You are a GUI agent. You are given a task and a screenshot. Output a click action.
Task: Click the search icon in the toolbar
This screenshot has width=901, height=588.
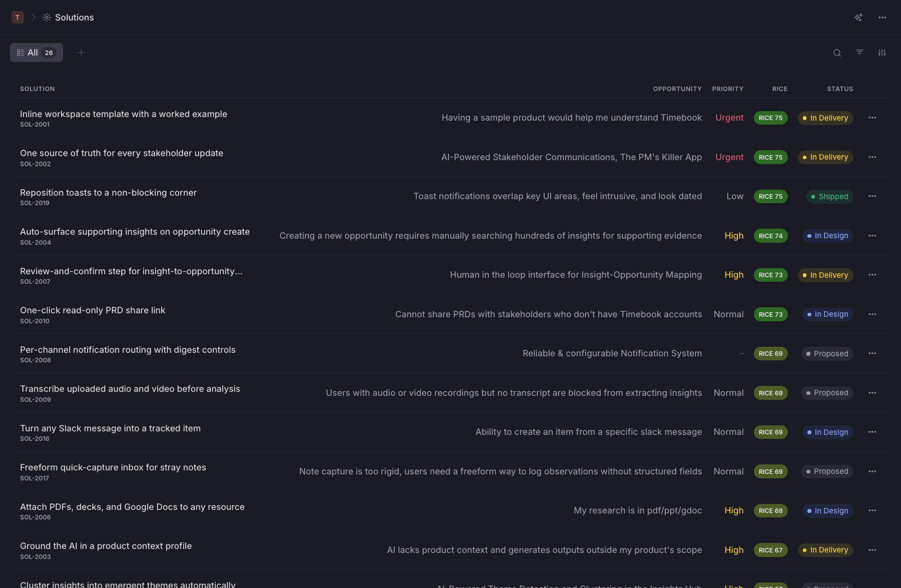click(x=837, y=53)
